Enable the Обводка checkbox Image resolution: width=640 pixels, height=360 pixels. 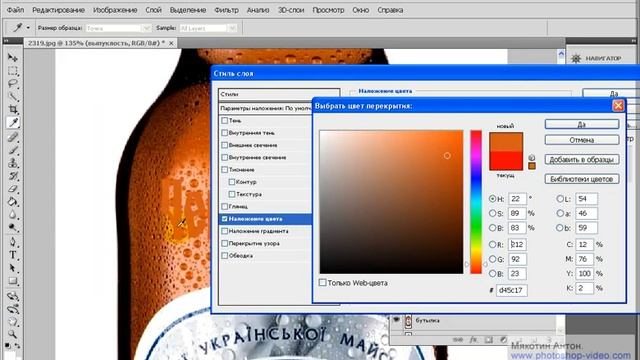(x=224, y=256)
